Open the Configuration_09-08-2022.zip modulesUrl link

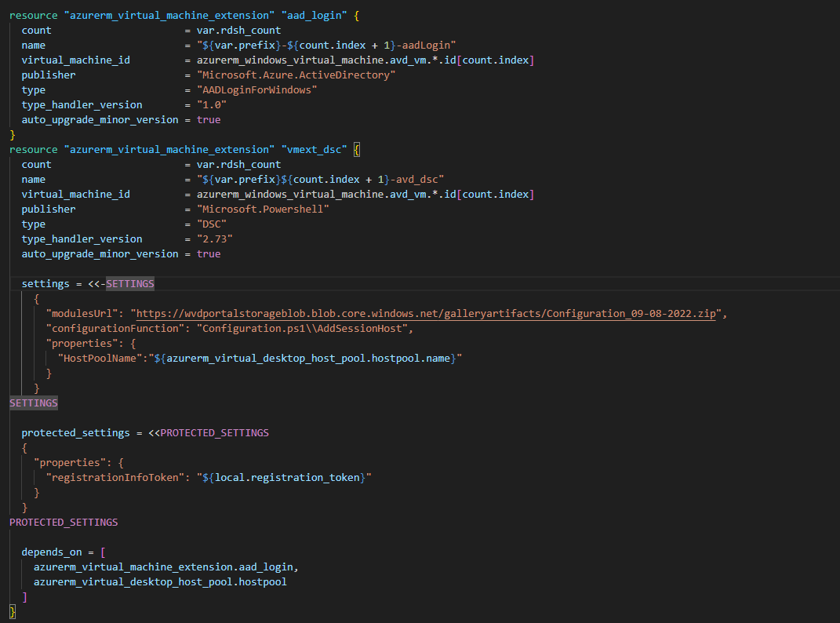427,314
